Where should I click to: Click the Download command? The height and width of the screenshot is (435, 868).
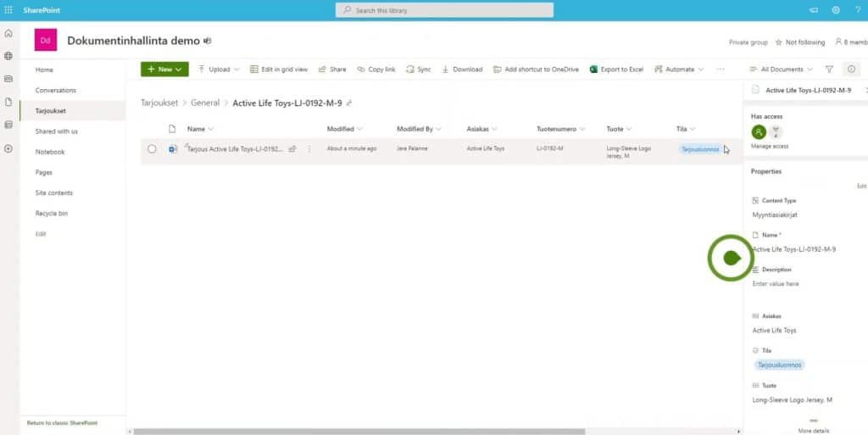[x=462, y=70]
